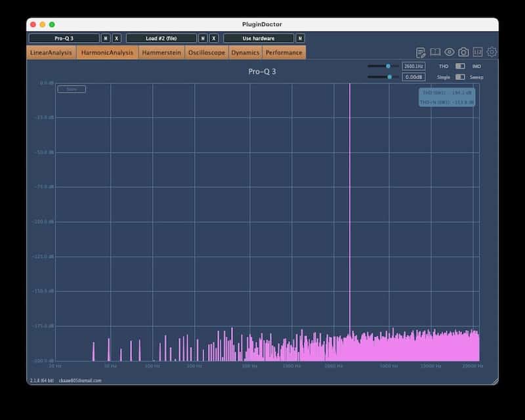Open the notes editor icon
The width and height of the screenshot is (525, 420).
[x=421, y=52]
